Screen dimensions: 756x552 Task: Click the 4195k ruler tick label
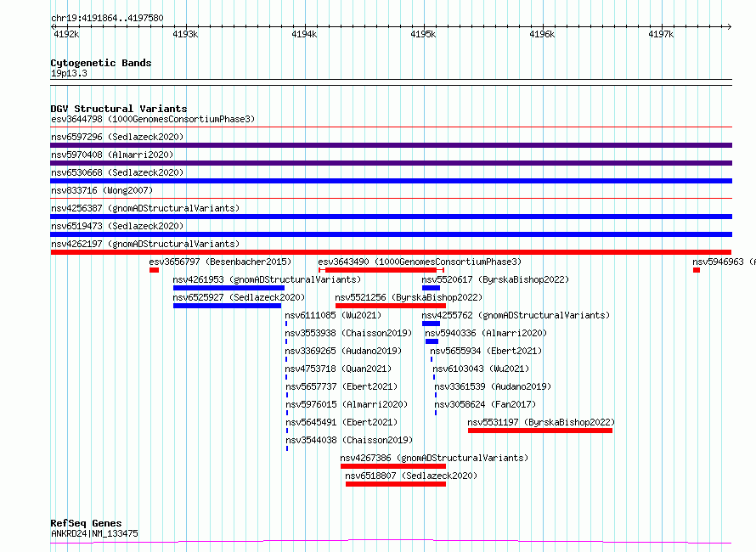click(423, 34)
